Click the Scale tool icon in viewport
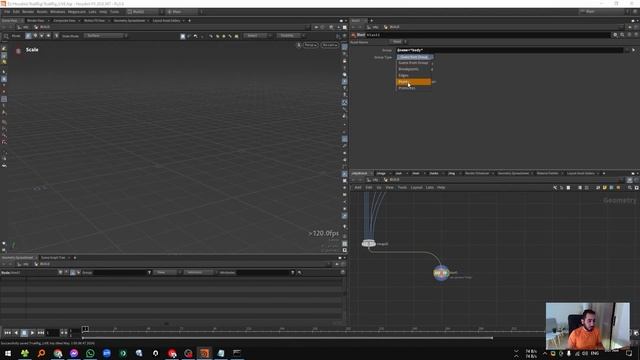 [18, 51]
